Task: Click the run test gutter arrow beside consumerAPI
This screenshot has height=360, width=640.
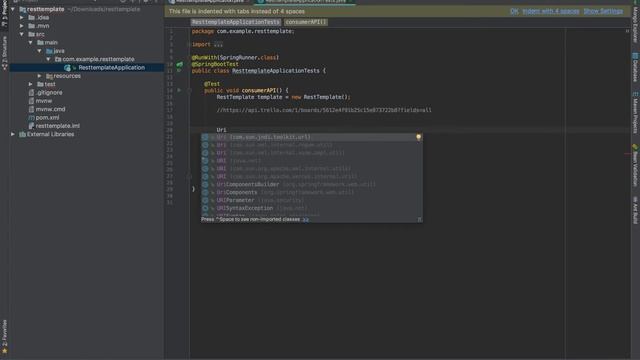Action: 179,90
